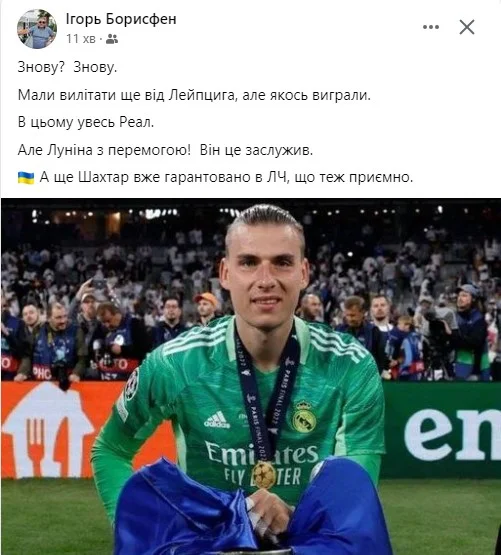Click the Real Madrid crest on the jersey
501x555 pixels.
pyautogui.click(x=303, y=417)
